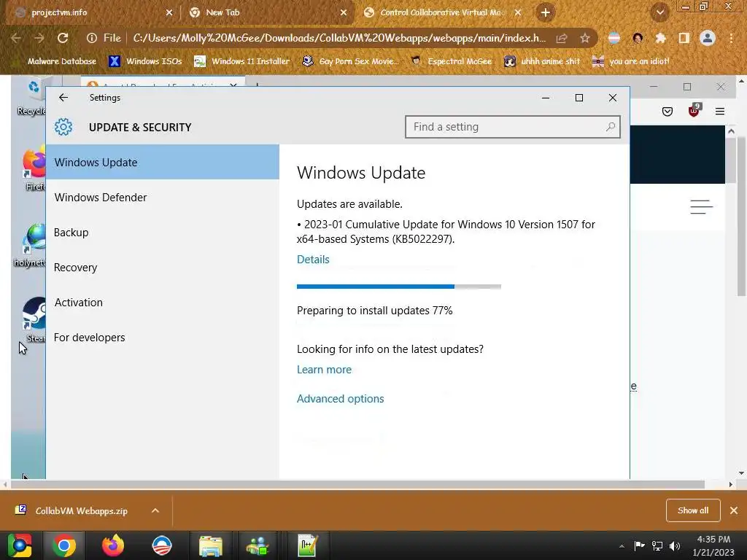The height and width of the screenshot is (560, 747).
Task: Open File Explorer from taskbar
Action: pos(211,545)
